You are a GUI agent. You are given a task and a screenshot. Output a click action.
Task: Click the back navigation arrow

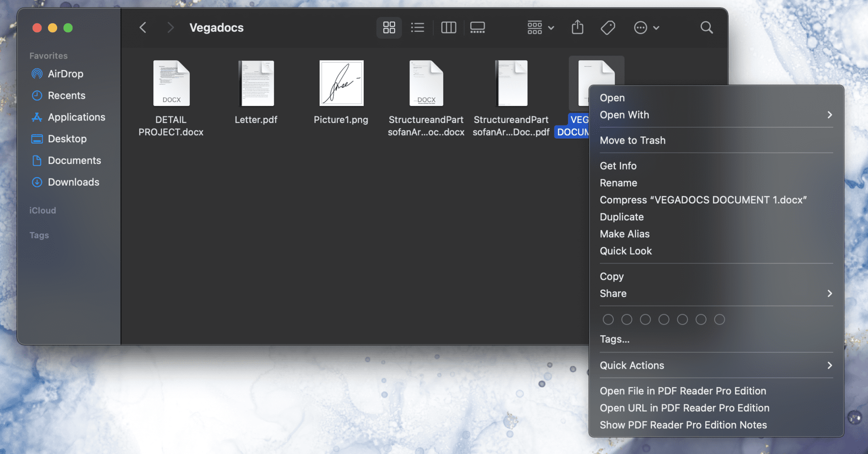(x=143, y=27)
